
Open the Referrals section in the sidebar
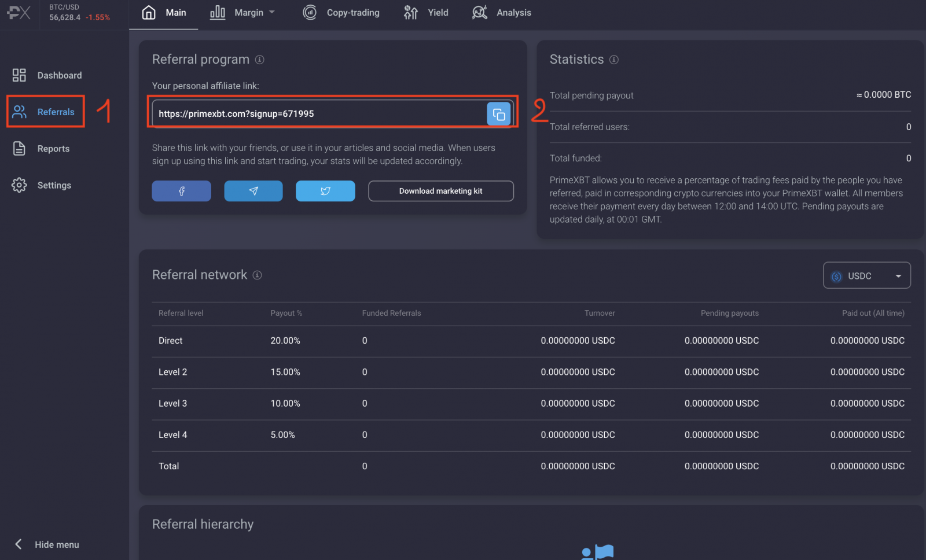[x=56, y=112]
